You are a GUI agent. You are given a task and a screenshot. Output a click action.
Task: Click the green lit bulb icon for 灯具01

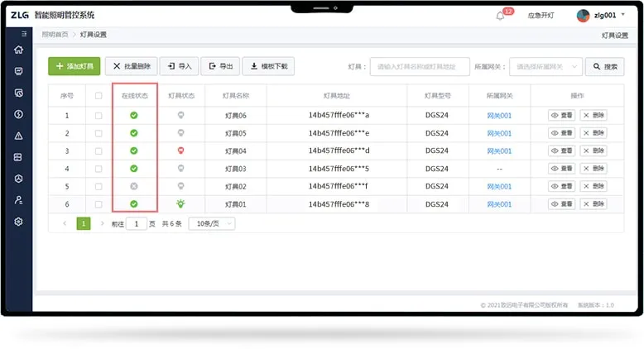[x=180, y=203]
